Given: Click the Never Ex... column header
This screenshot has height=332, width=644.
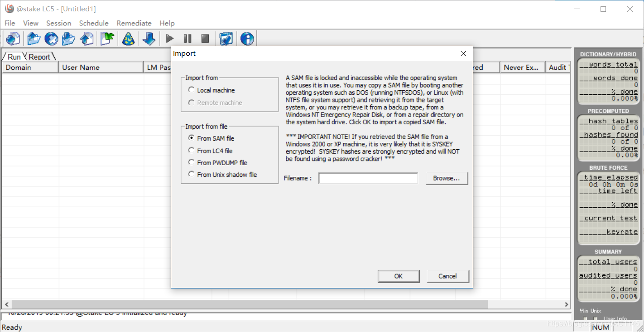Looking at the screenshot, I should [522, 67].
